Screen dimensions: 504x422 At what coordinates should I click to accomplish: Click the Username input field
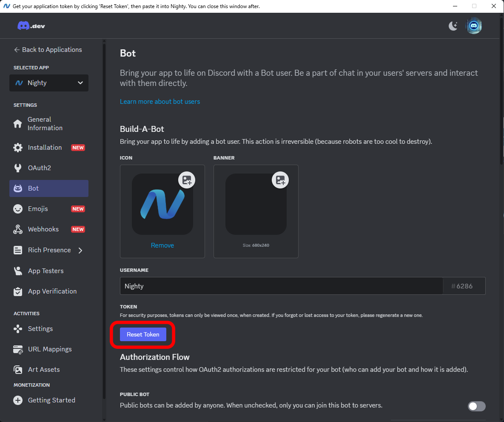pyautogui.click(x=281, y=286)
